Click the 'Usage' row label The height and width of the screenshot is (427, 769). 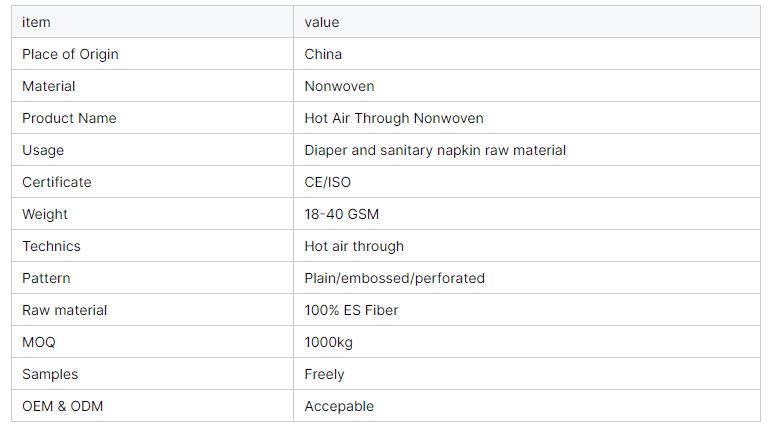[x=43, y=150]
